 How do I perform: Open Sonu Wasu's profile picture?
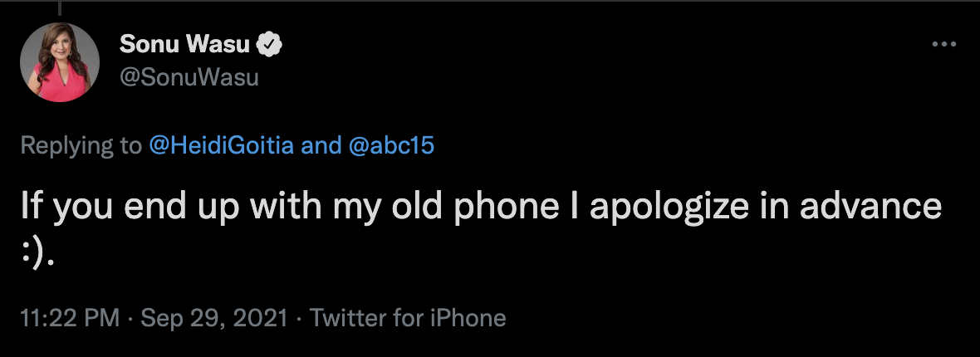(59, 62)
